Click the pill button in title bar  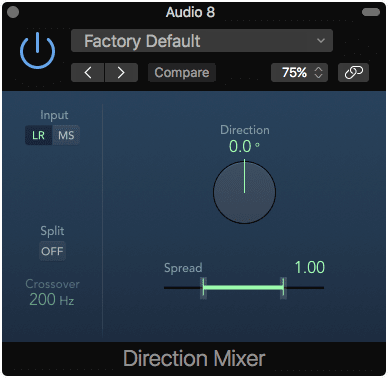pyautogui.click(x=371, y=12)
